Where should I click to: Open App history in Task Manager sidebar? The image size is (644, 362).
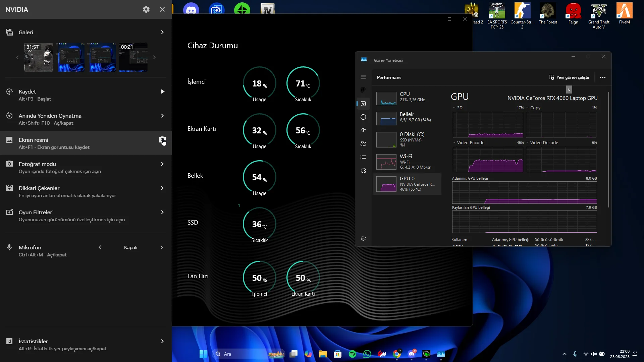(x=363, y=117)
